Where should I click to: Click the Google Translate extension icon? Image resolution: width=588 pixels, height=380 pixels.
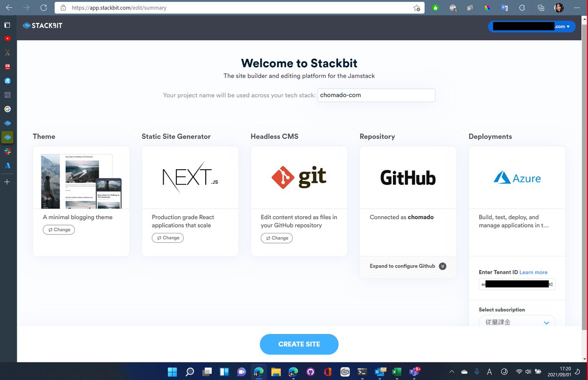[504, 8]
